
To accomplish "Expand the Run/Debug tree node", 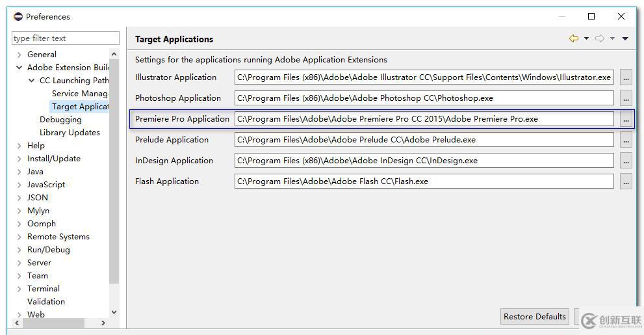I will click(x=19, y=250).
